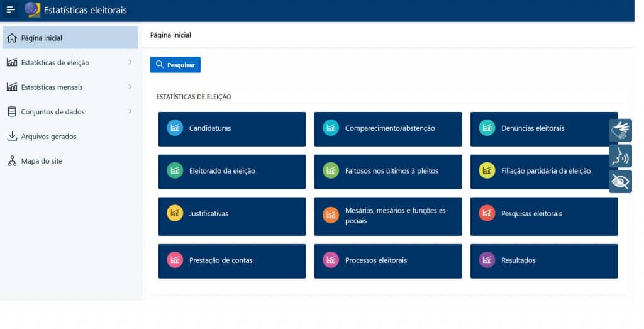Click the magenta Processos eleitorais icon
Screen dimensions: 644x329
(x=331, y=260)
